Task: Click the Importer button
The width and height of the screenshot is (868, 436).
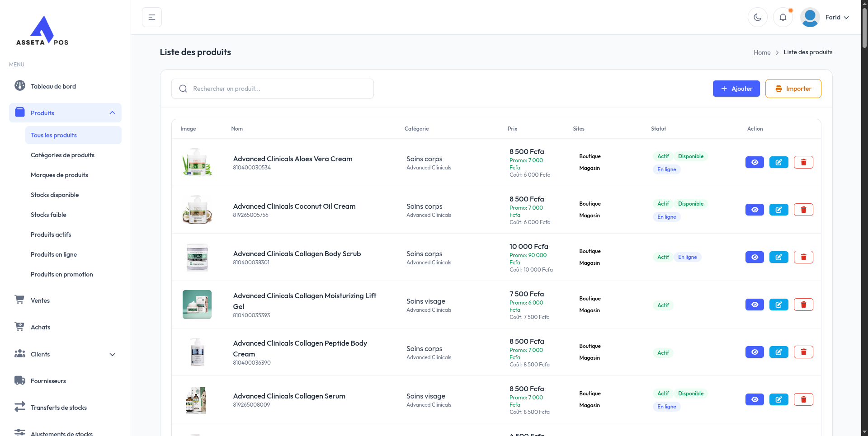Action: 793,89
